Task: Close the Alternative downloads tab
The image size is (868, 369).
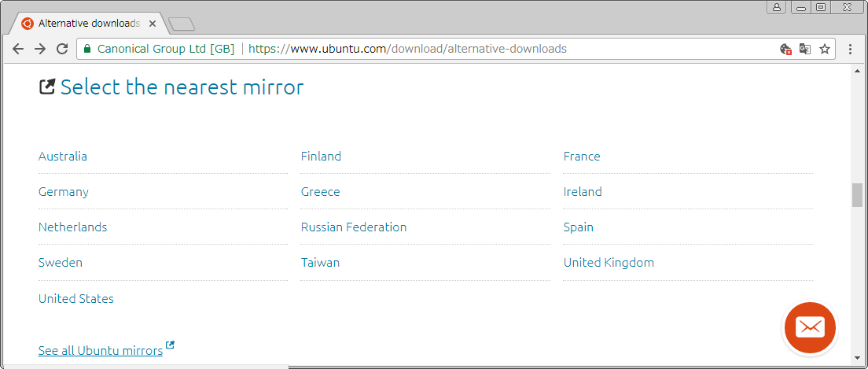Action: point(153,24)
